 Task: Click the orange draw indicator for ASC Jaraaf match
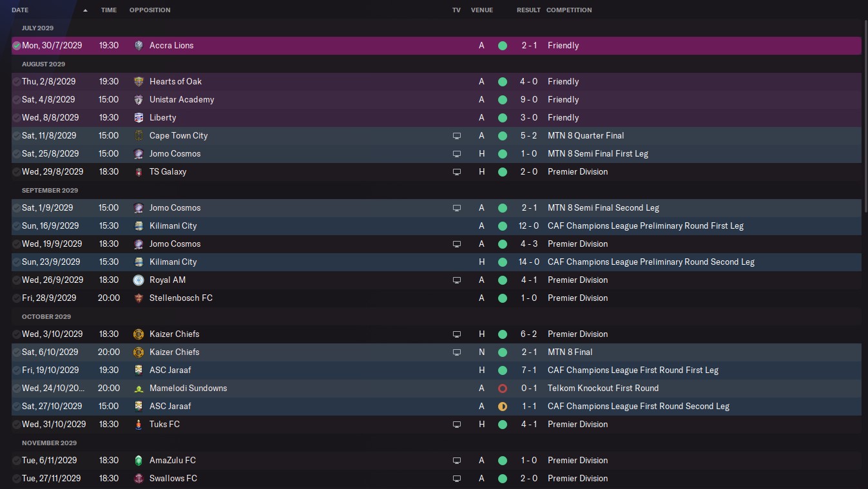pyautogui.click(x=503, y=406)
